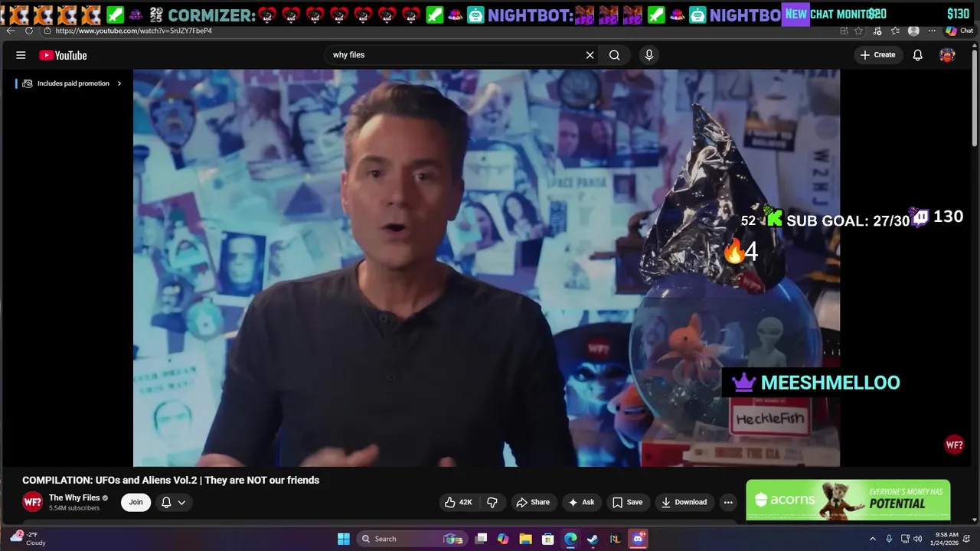The height and width of the screenshot is (551, 980).
Task: Reload the page in the browser
Action: pos(29,31)
